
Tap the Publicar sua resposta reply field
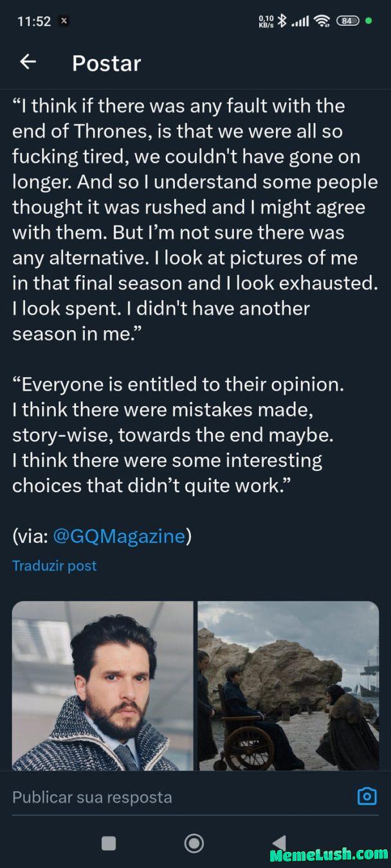click(90, 796)
